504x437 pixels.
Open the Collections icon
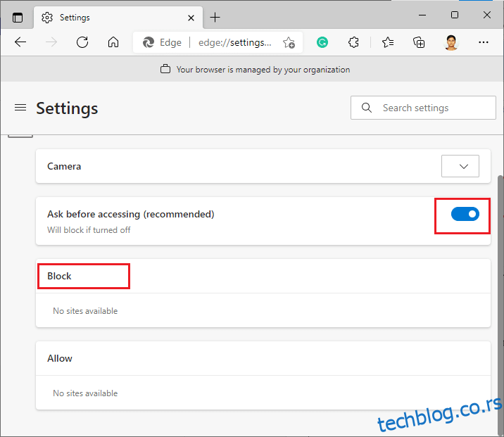[x=419, y=42]
